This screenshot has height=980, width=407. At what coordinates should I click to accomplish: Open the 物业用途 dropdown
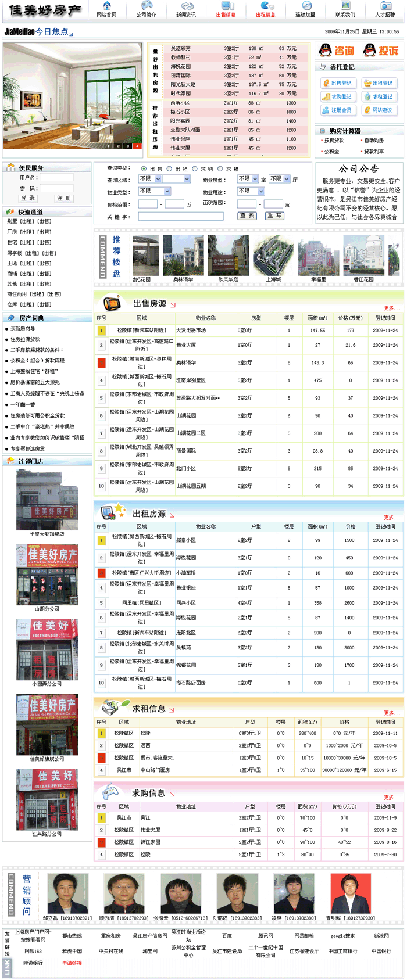point(251,191)
